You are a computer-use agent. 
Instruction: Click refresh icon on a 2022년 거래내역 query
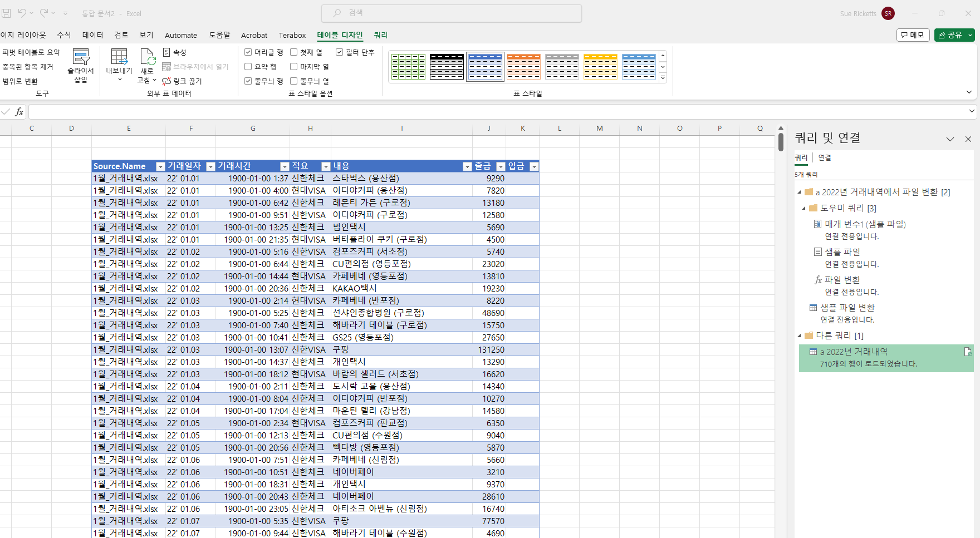pos(968,352)
